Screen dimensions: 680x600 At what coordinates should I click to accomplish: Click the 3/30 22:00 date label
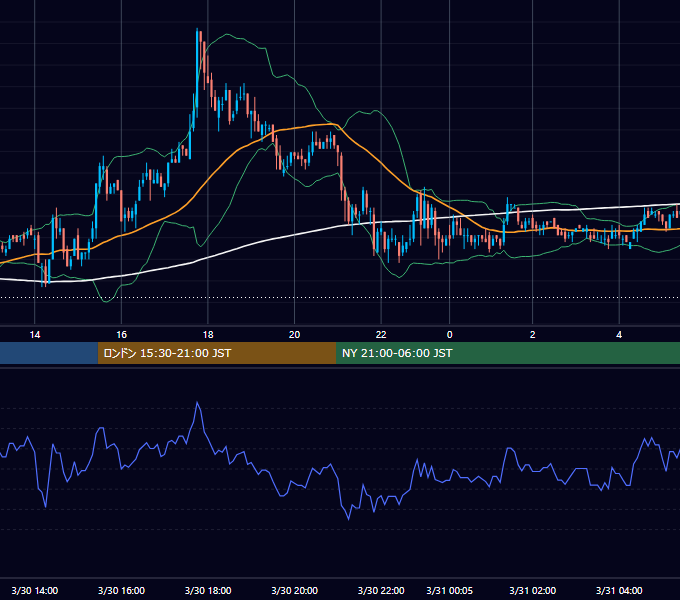381,590
